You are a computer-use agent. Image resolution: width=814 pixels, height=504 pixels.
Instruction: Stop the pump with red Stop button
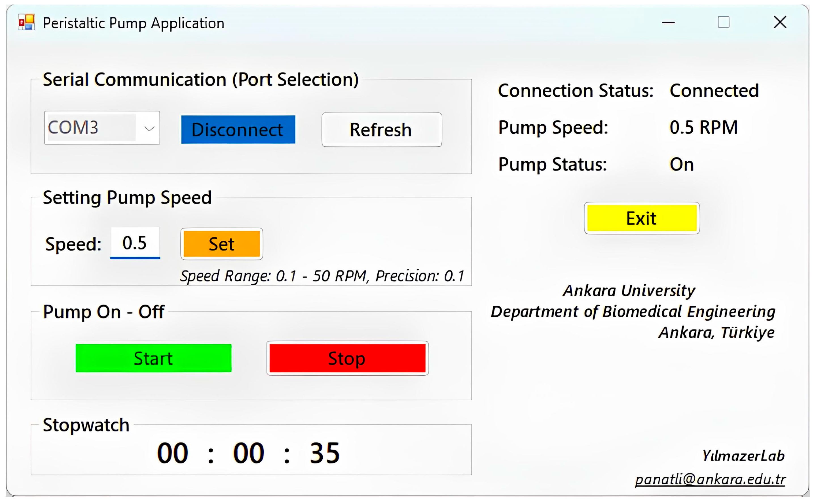(347, 358)
